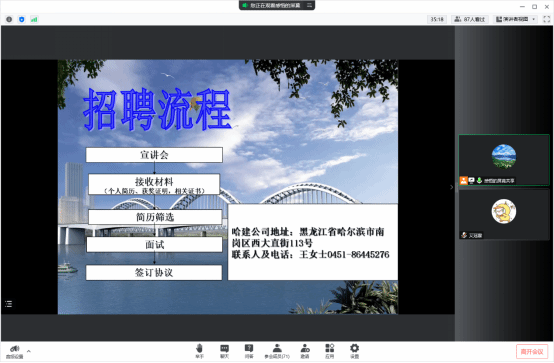Toggle the list icon at slide bottom-left
554x363 pixels.
(9, 304)
